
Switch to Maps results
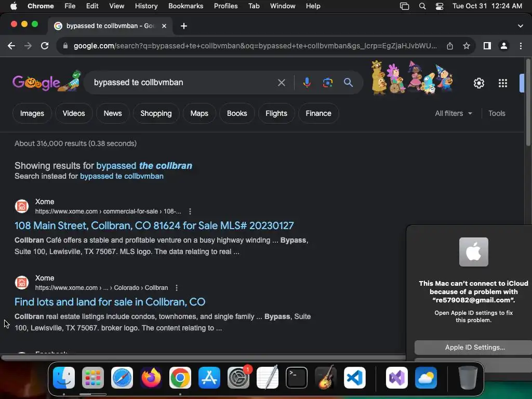pos(199,113)
